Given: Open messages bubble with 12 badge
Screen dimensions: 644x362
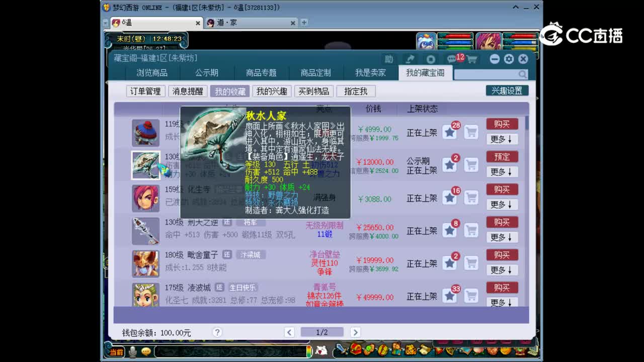Looking at the screenshot, I should coord(454,58).
